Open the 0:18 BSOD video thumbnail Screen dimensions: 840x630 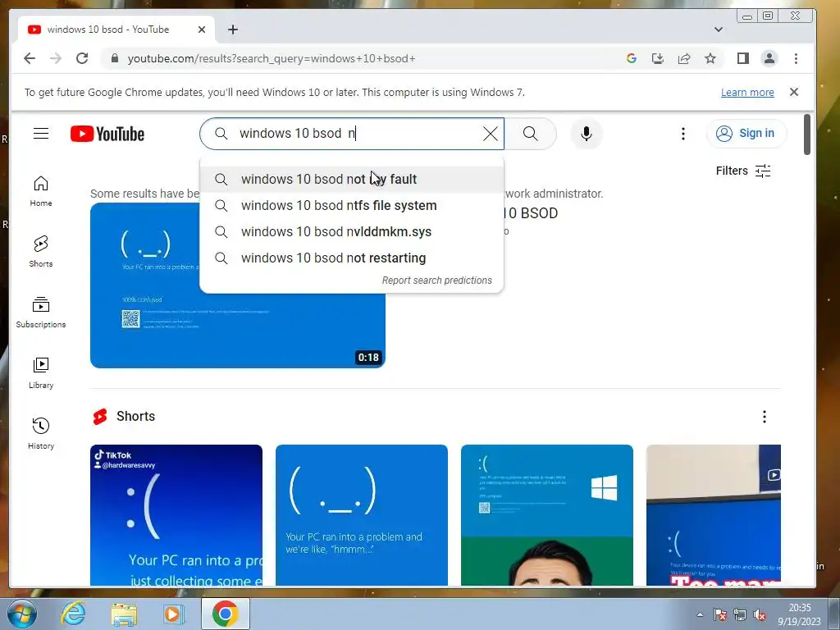[238, 285]
